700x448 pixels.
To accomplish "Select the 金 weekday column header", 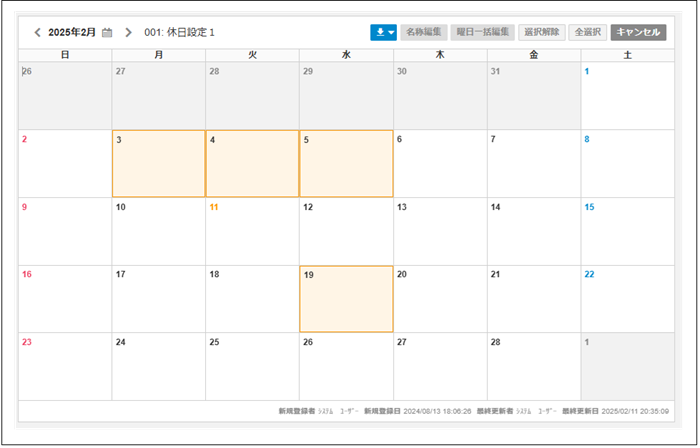I will (534, 55).
